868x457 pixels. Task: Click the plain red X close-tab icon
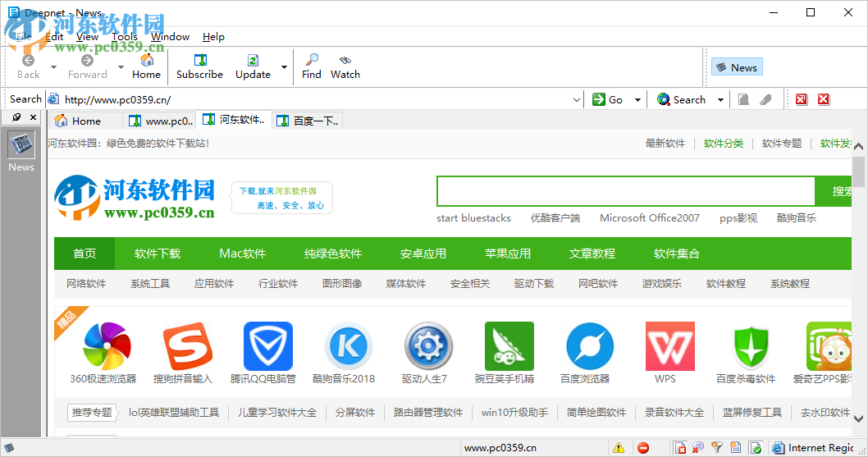click(x=824, y=99)
